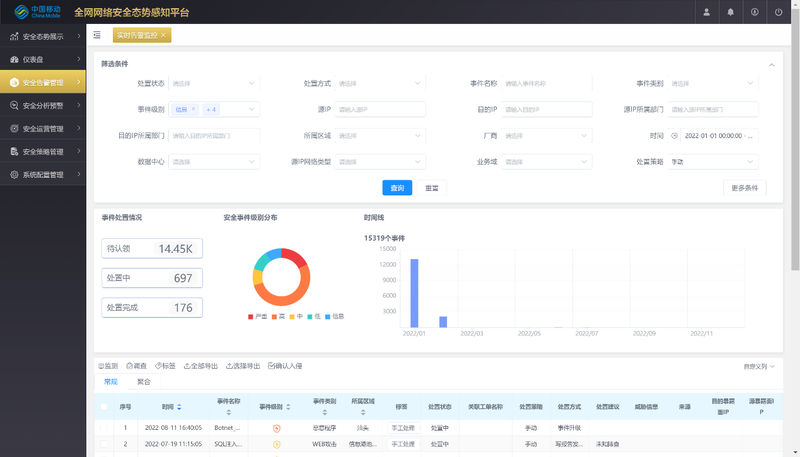Screen dimensions: 800x457
Task: Toggle the 中 legend item
Action: pyautogui.click(x=296, y=317)
